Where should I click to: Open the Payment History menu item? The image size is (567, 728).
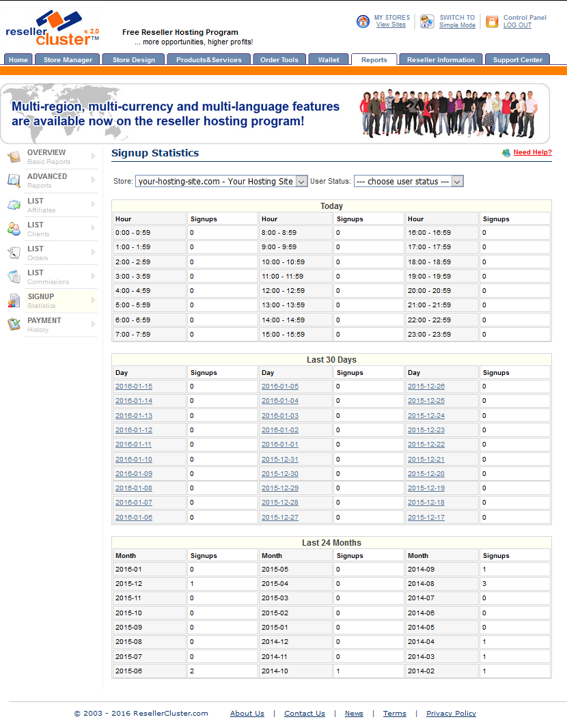[x=52, y=324]
